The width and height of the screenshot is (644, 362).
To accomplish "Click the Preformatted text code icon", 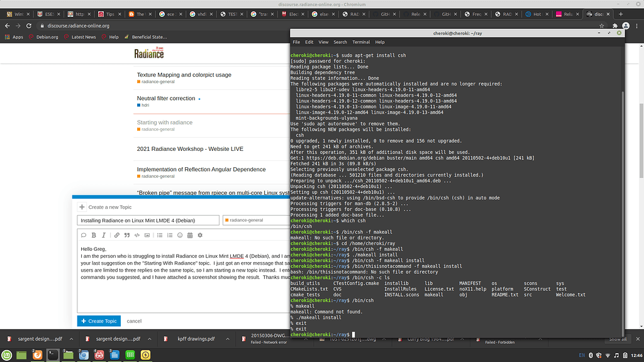I will pyautogui.click(x=136, y=234).
